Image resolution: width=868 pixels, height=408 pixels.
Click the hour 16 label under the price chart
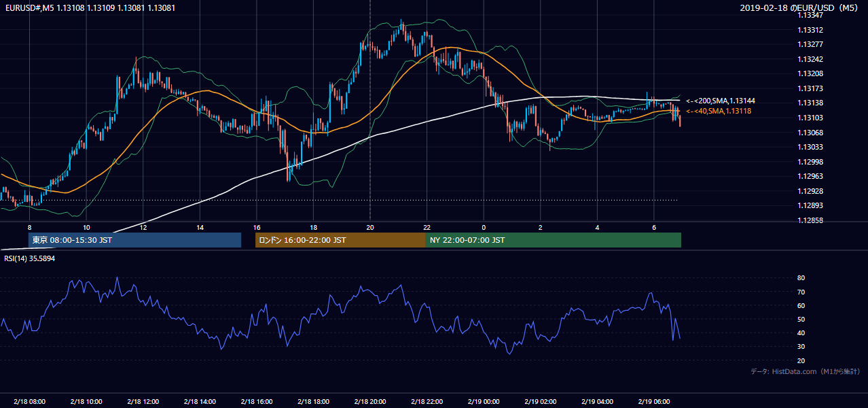coord(256,227)
